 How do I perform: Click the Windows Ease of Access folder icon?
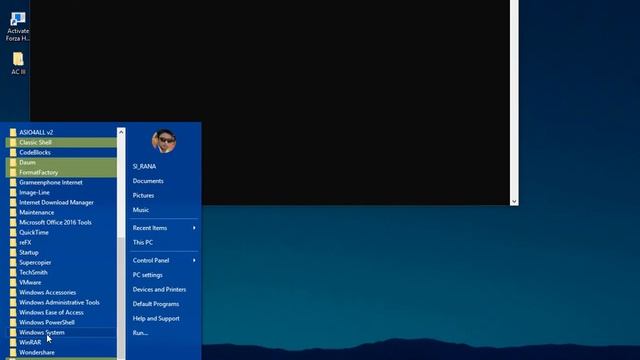[x=13, y=312]
